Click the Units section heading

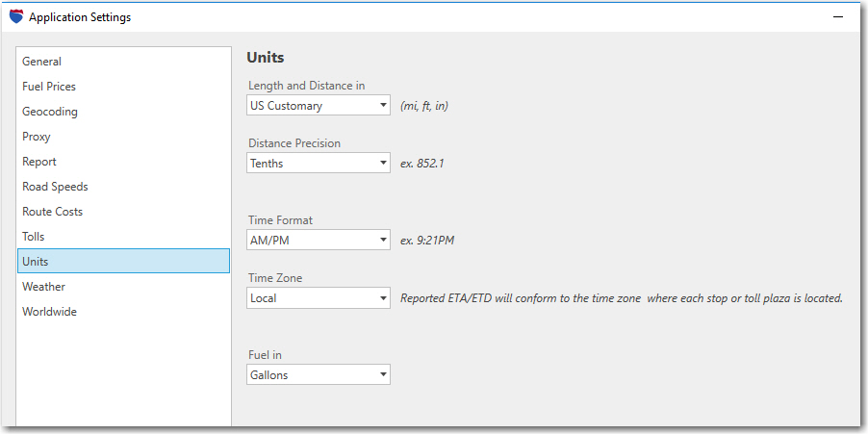click(266, 58)
